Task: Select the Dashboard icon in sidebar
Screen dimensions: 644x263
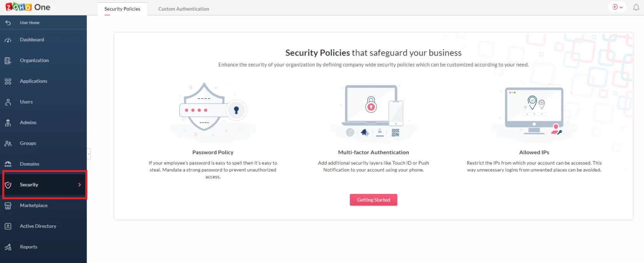Action: point(8,40)
